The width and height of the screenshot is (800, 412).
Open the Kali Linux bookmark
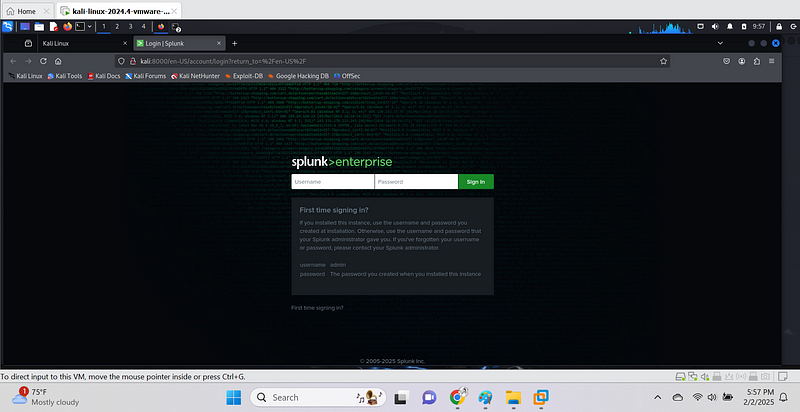pos(25,76)
